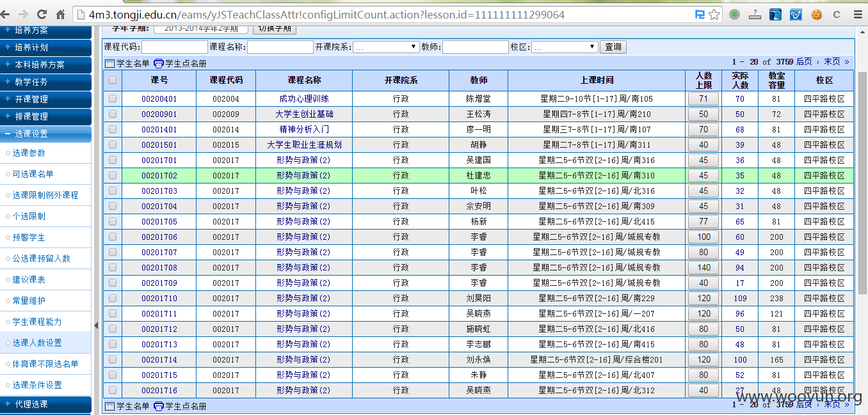This screenshot has width=868, height=415.
Task: Focus the 教师 search field
Action: pyautogui.click(x=475, y=47)
